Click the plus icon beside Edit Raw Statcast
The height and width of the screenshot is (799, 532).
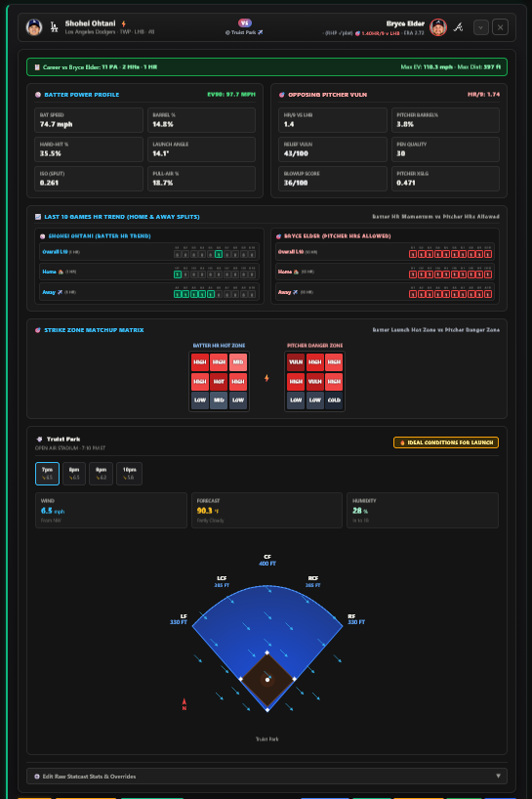37,777
